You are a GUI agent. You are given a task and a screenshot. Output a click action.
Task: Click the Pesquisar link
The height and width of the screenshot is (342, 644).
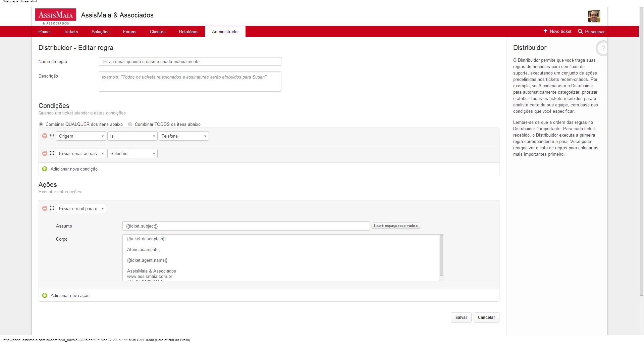[595, 32]
